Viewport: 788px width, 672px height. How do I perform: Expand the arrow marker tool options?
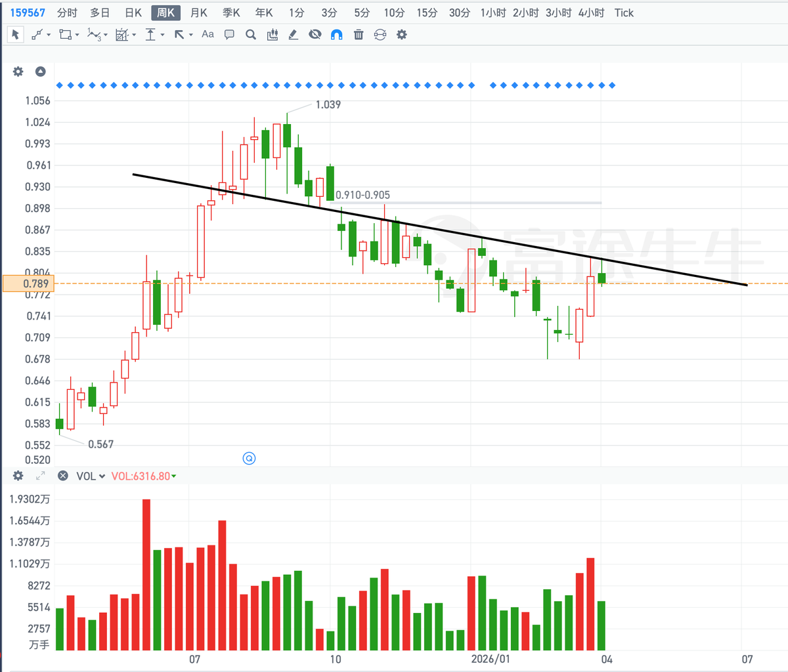coord(191,35)
